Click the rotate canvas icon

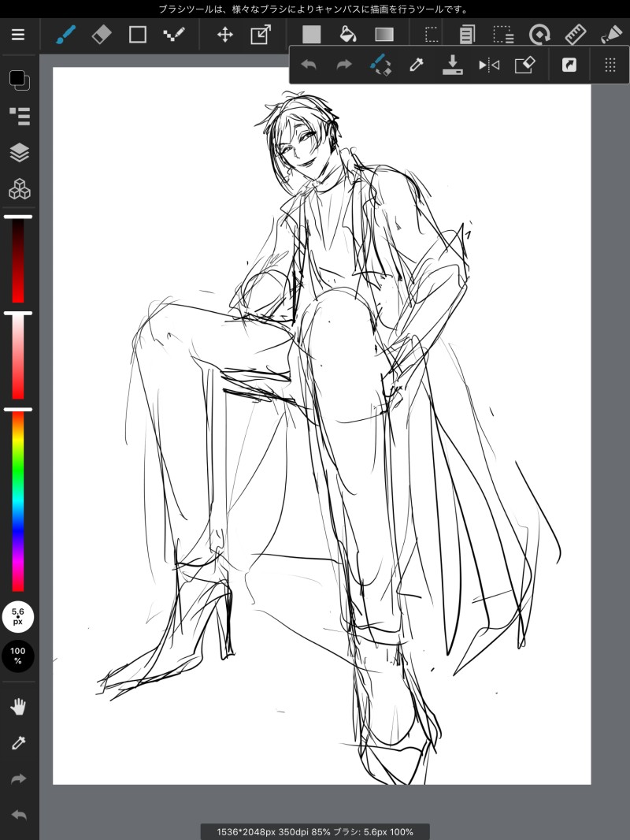pos(539,35)
